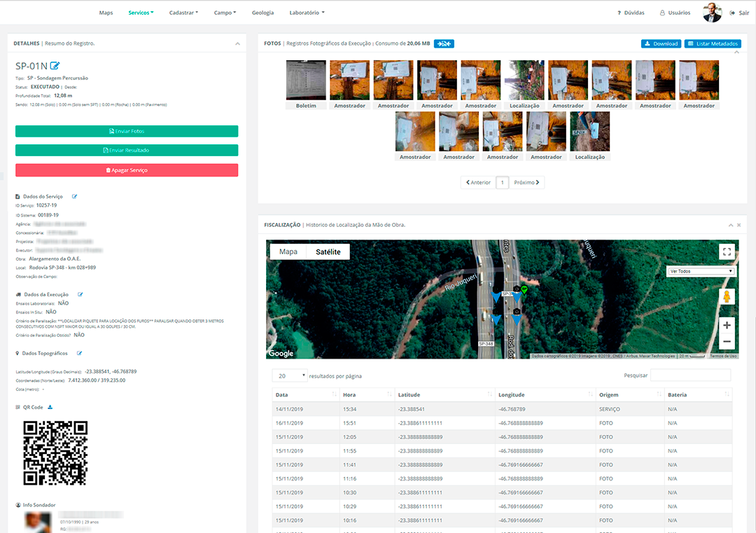756x533 pixels.
Task: Sort table by Longitude column
Action: pos(545,394)
